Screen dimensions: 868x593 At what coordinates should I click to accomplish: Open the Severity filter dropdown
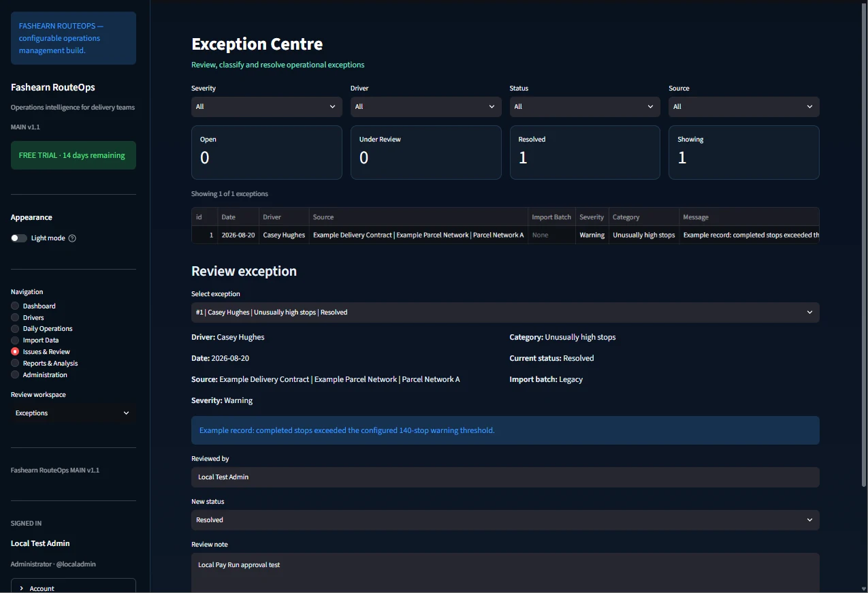pos(267,107)
